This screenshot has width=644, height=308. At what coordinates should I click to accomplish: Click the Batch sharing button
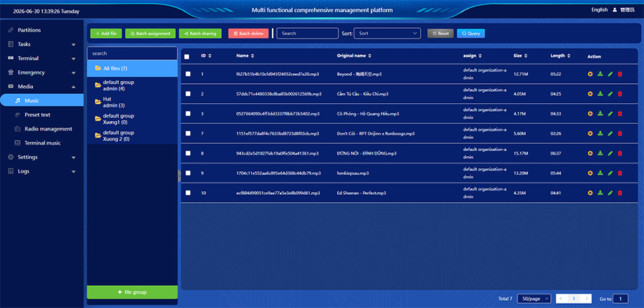point(200,34)
